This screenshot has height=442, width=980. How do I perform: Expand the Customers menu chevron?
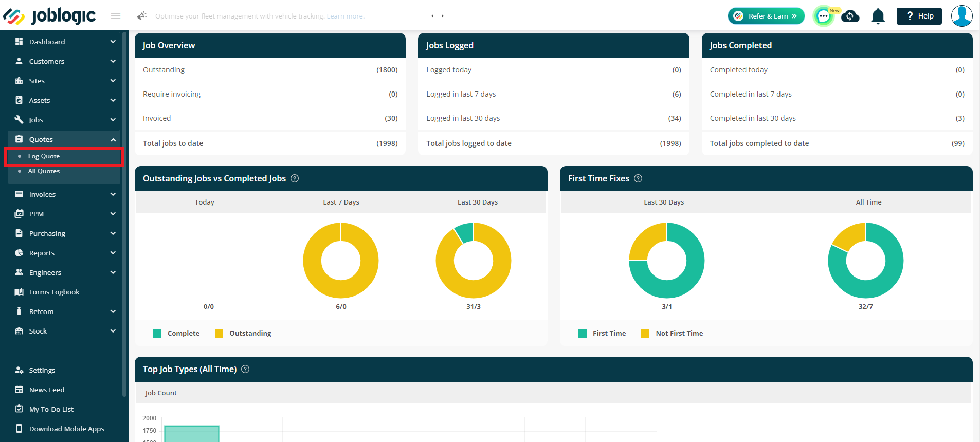pyautogui.click(x=113, y=61)
